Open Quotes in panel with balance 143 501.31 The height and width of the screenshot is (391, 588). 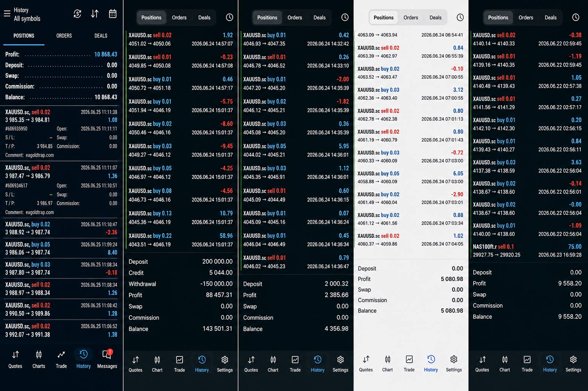135,364
